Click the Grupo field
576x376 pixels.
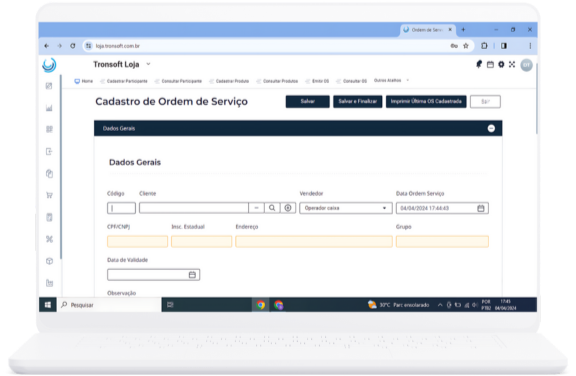(x=442, y=241)
